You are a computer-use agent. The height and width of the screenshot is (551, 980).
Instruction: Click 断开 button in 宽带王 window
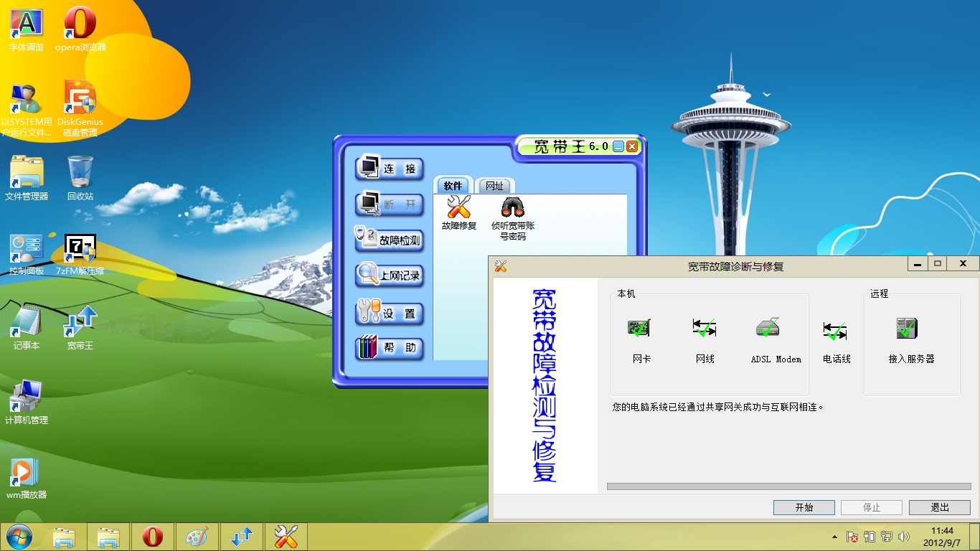click(390, 204)
